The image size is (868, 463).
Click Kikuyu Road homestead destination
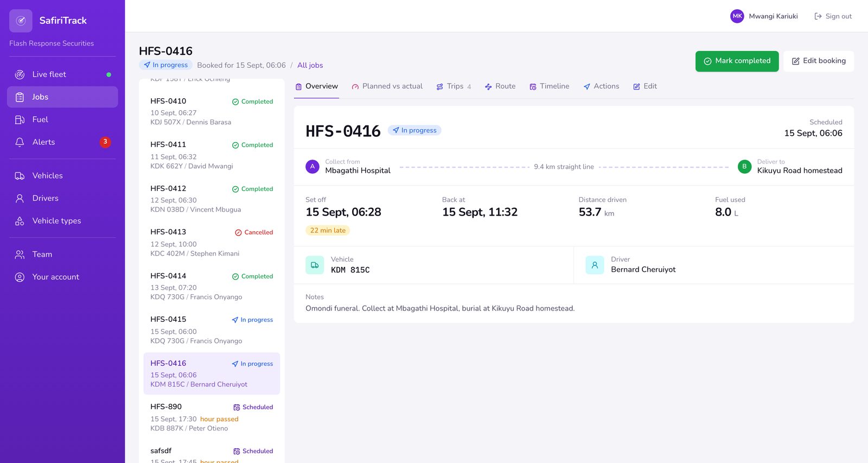coord(800,170)
